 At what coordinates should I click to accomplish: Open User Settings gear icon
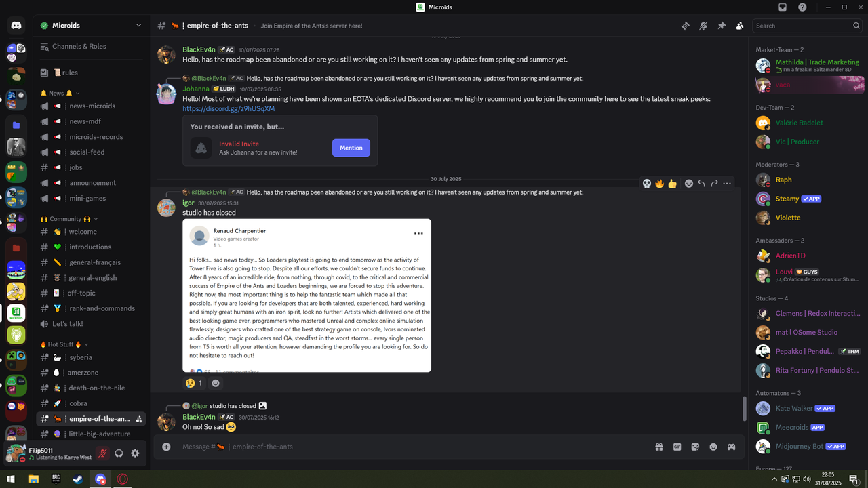(135, 453)
